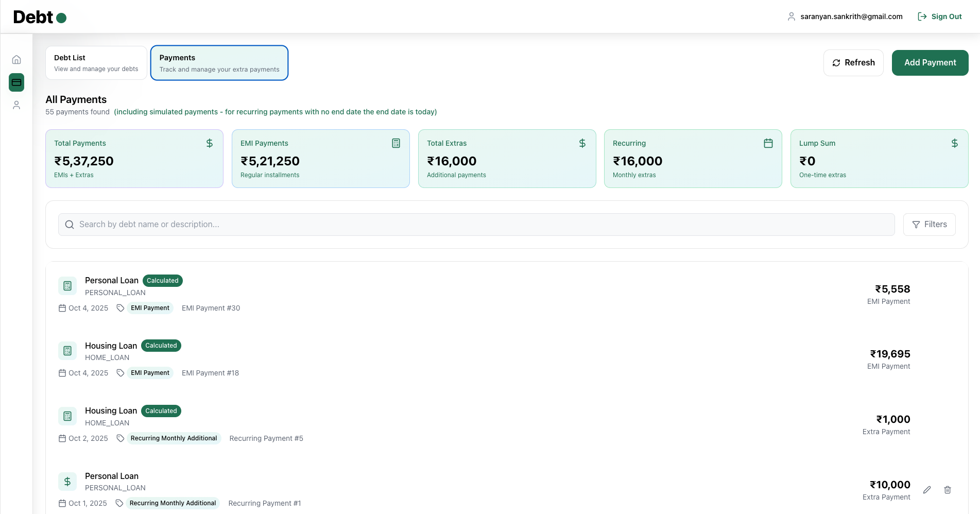Click the Debt logo

pyautogui.click(x=40, y=17)
